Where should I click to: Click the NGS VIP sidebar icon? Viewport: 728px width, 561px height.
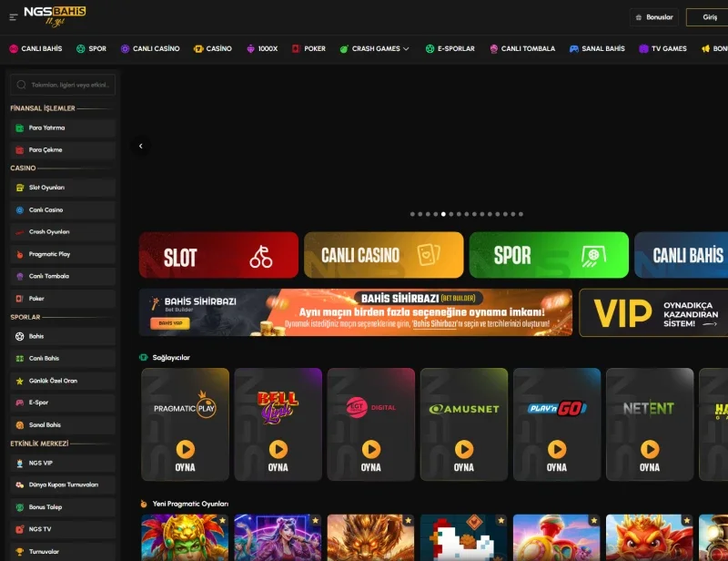coord(19,463)
